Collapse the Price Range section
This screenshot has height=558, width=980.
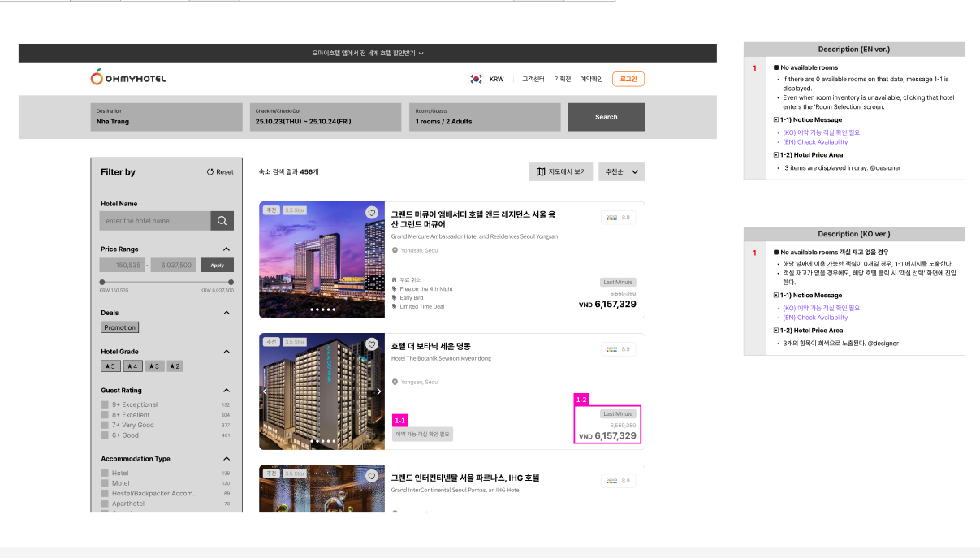click(227, 249)
